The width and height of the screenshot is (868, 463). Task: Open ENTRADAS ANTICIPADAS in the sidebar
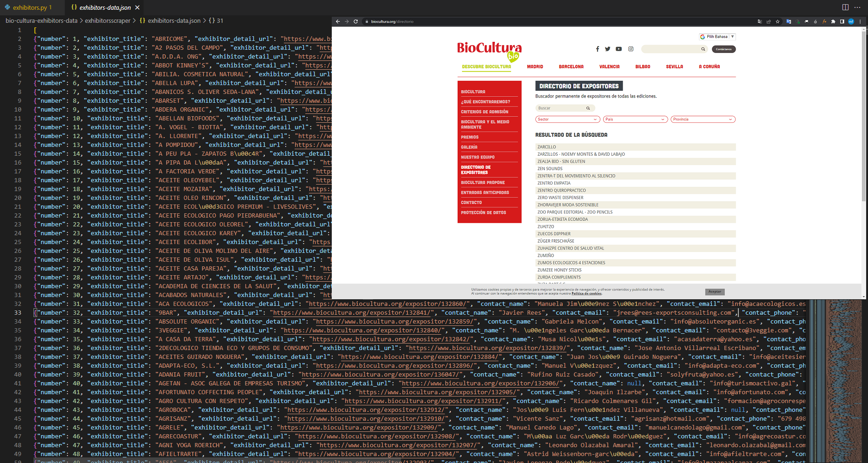point(485,193)
